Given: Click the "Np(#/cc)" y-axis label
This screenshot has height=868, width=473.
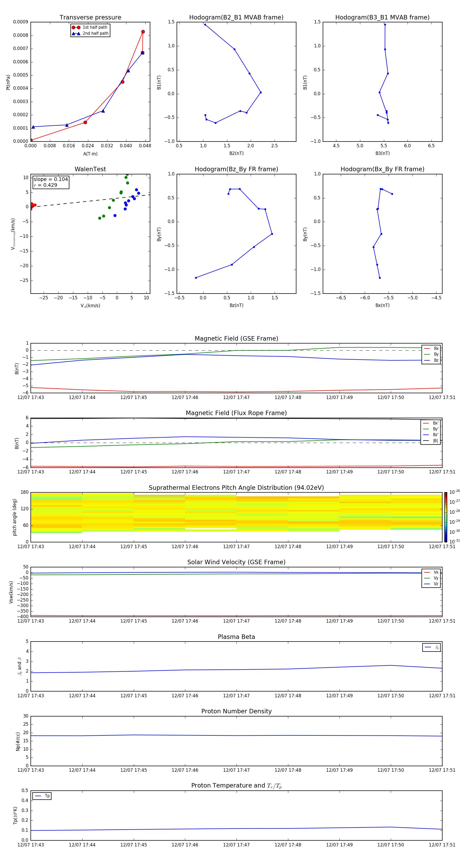Looking at the screenshot, I should (18, 741).
